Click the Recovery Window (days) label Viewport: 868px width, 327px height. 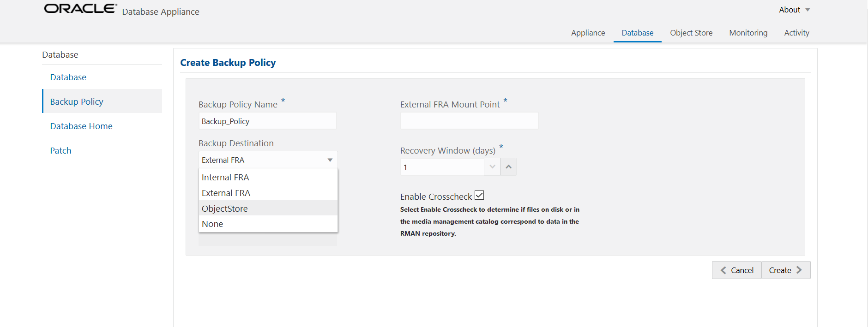tap(447, 150)
